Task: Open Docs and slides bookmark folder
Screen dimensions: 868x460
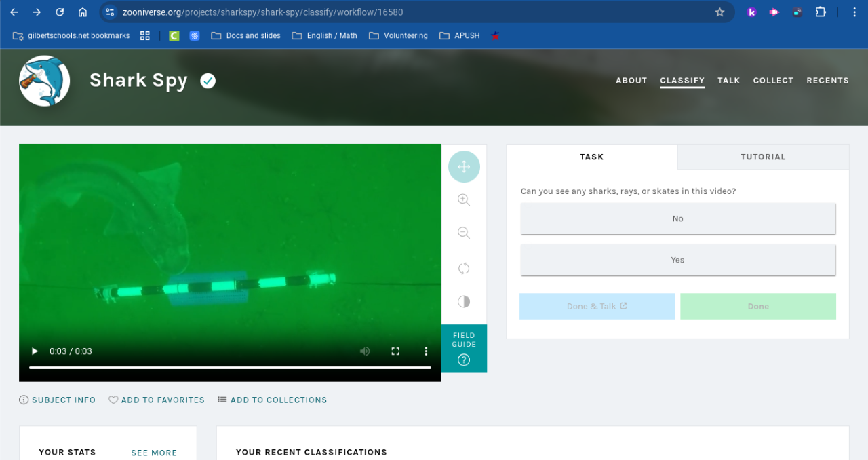Action: pos(245,35)
